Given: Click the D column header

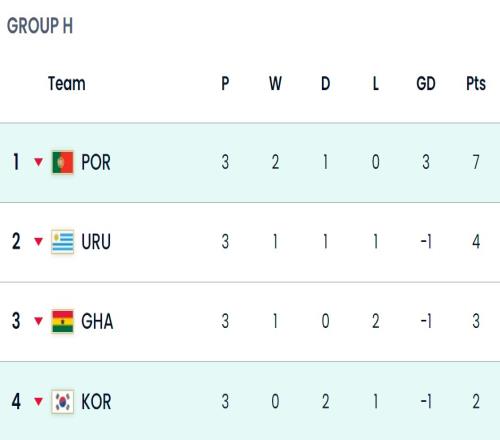Looking at the screenshot, I should pos(326,83).
